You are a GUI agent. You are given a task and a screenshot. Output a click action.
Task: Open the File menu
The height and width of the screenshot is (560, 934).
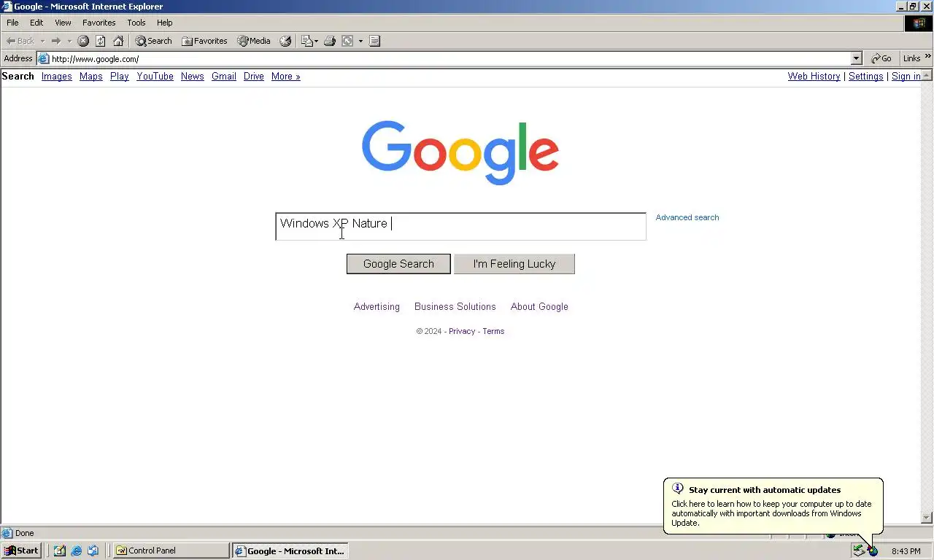[x=12, y=23]
